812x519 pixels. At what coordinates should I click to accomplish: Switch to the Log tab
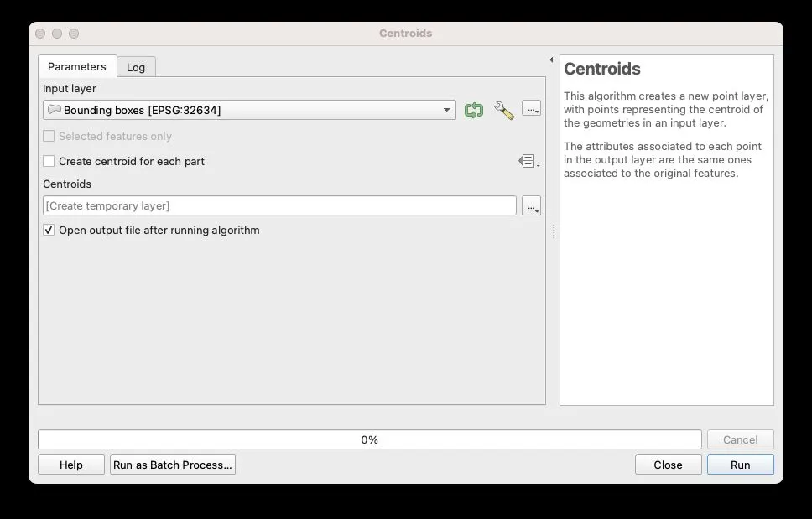(136, 67)
